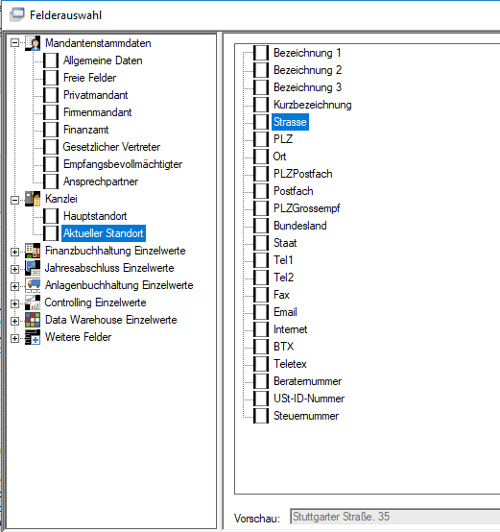Select the Kanzlei tree label
This screenshot has height=532, width=500.
coord(61,199)
